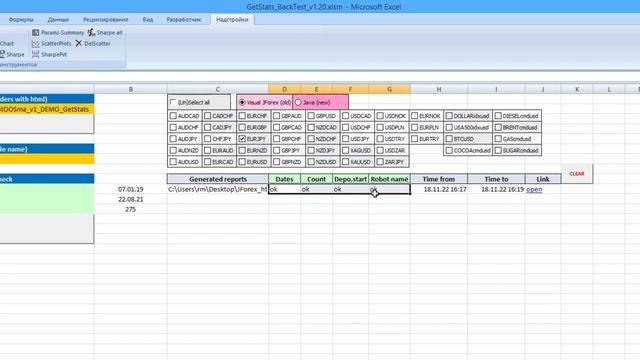The width and height of the screenshot is (640, 360).
Task: Click the Chart ribbon button
Action: tap(7, 43)
